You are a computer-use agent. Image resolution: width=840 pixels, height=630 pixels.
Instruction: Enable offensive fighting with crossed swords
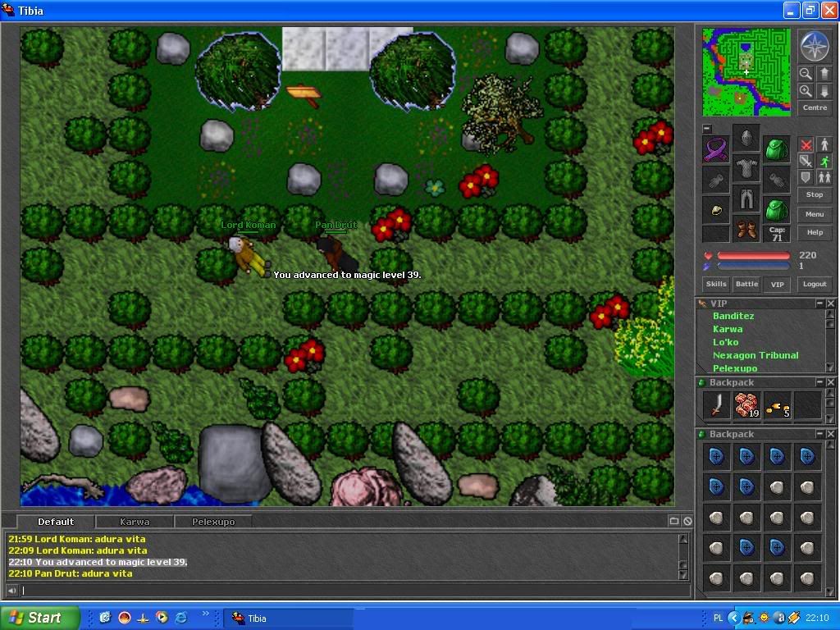coord(806,144)
